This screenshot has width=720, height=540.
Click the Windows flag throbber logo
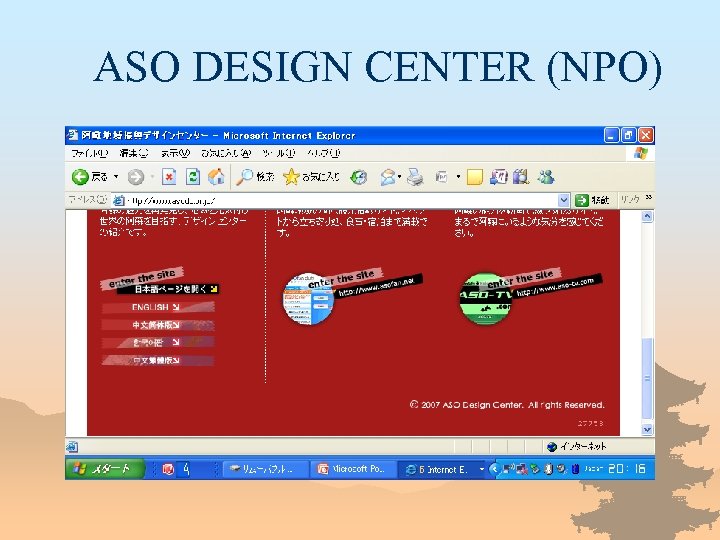[x=641, y=153]
